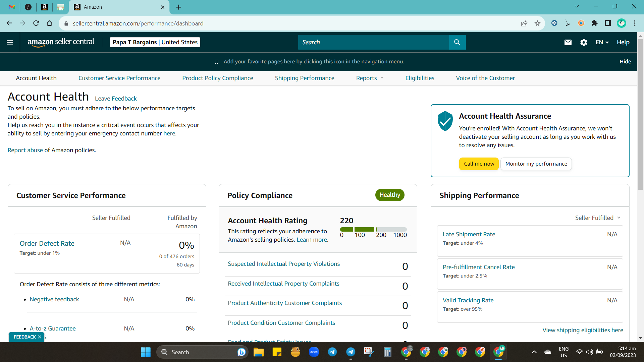Open the browser Extensions puzzle icon

pyautogui.click(x=594, y=23)
